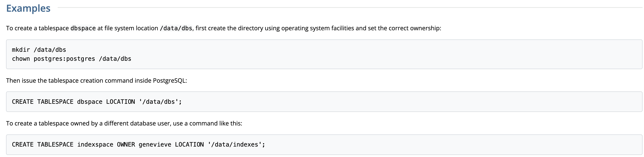
Task: Click "/data/dbs" on the chown line
Action: click(115, 59)
